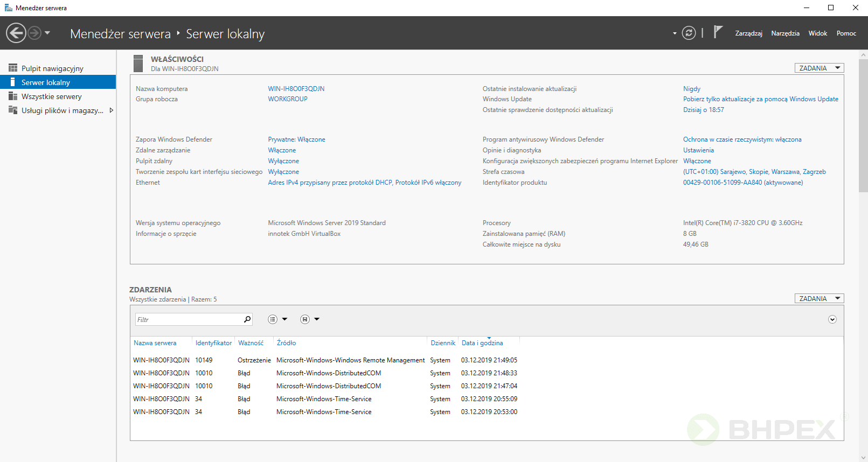Sort by Ważność column

point(251,343)
